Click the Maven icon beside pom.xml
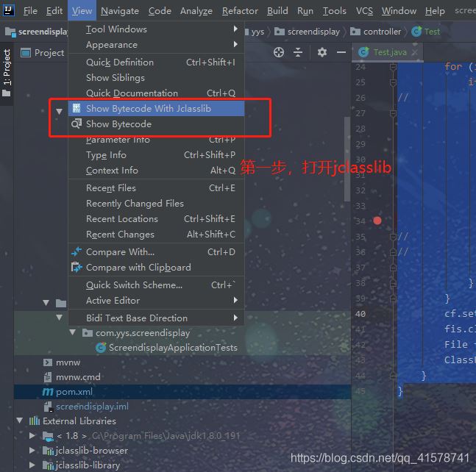 (49, 392)
